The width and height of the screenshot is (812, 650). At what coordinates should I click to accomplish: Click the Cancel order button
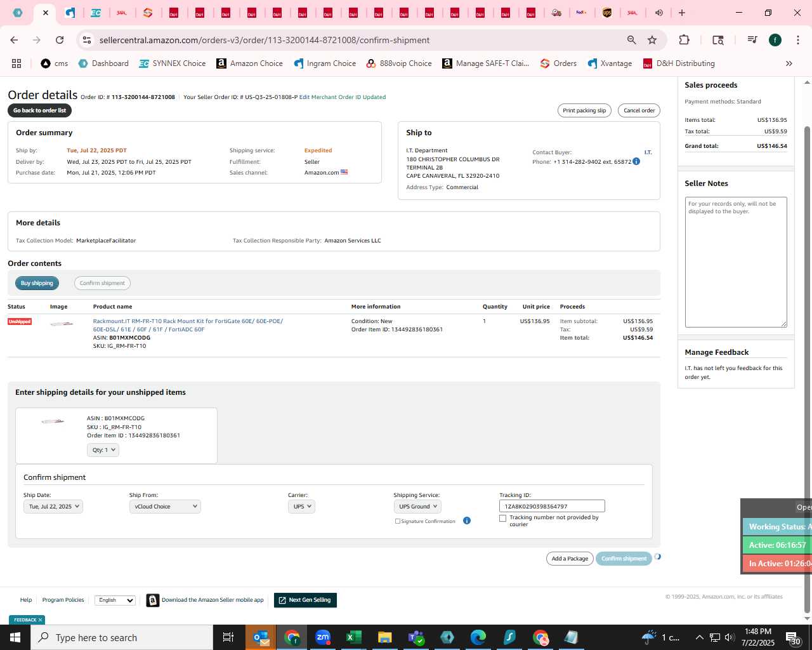639,110
